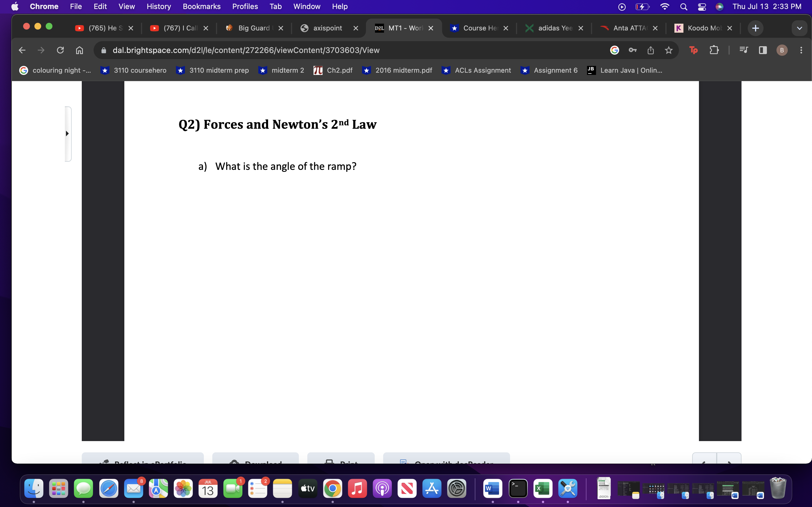Open Microsoft Word from the dock

492,489
